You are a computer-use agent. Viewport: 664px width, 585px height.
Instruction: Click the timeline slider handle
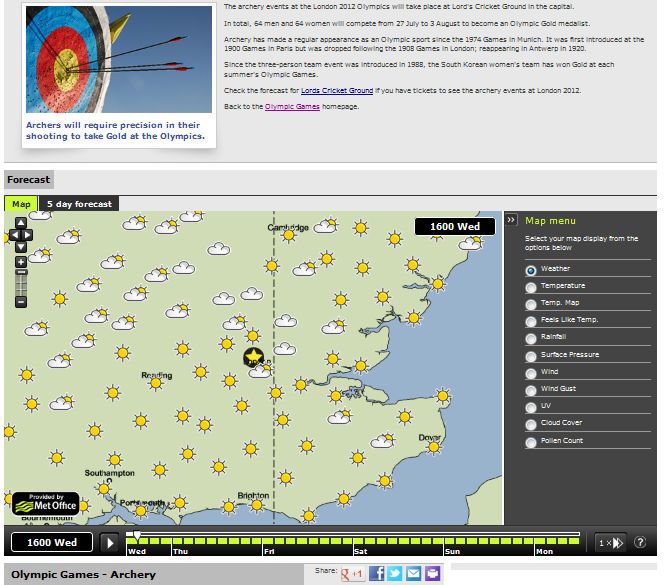pos(137,536)
